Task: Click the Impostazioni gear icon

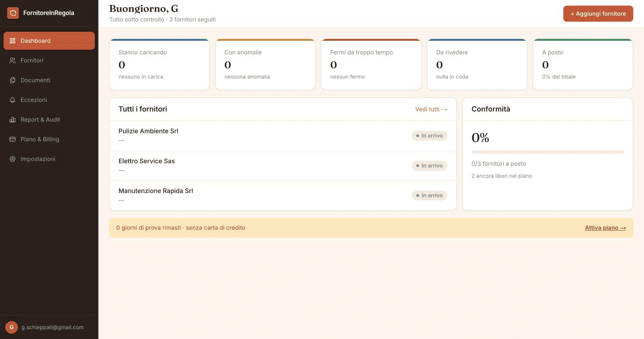Action: tap(13, 159)
